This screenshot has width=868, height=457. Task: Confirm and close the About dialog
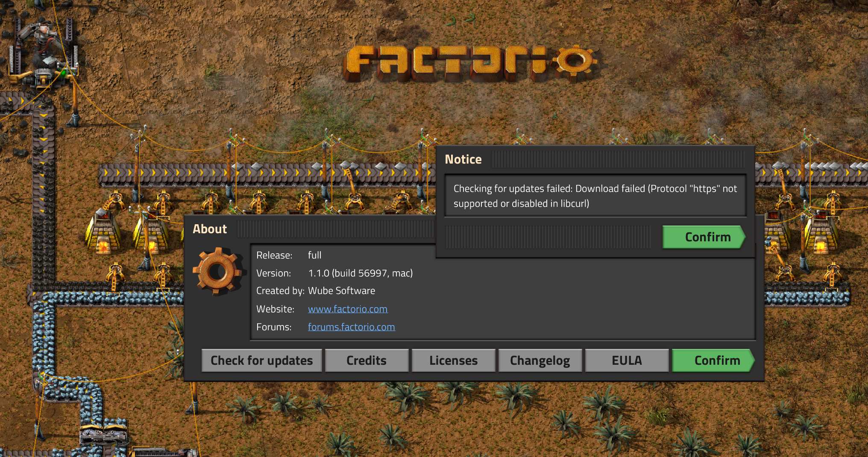[x=713, y=360]
